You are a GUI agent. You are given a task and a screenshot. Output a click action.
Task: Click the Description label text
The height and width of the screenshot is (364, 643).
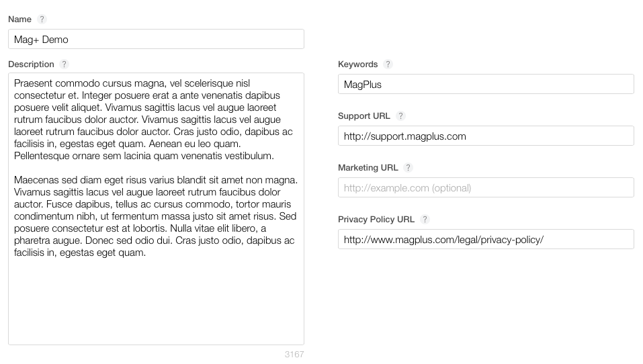[31, 64]
